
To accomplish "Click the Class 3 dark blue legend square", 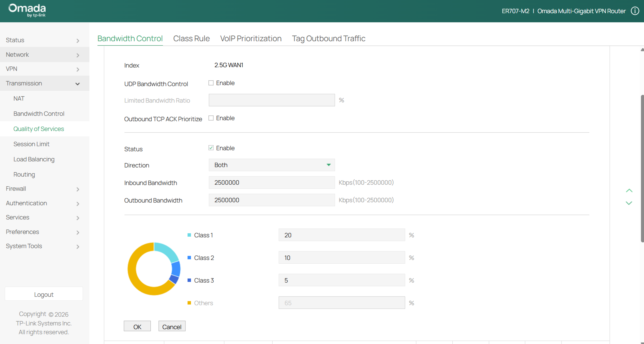I will [189, 280].
